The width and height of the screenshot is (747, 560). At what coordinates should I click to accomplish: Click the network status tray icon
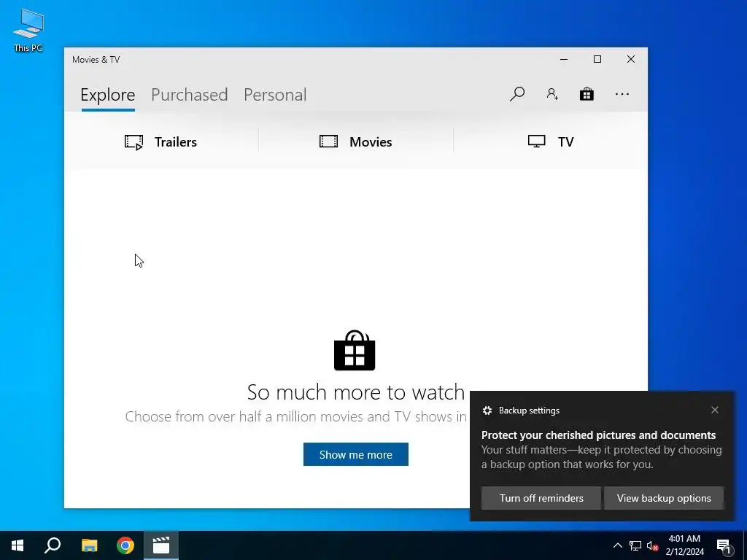point(635,545)
